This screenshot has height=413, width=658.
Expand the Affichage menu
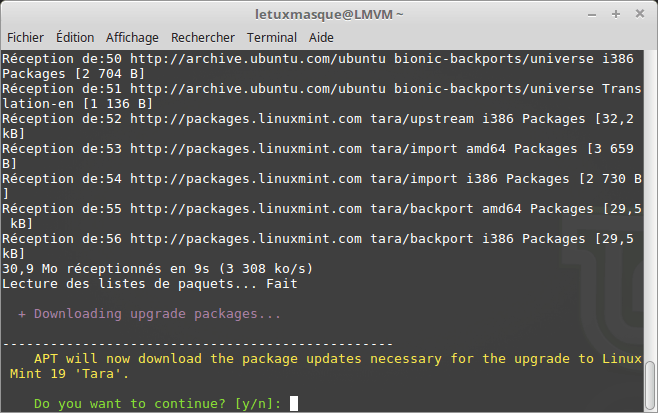coord(132,37)
